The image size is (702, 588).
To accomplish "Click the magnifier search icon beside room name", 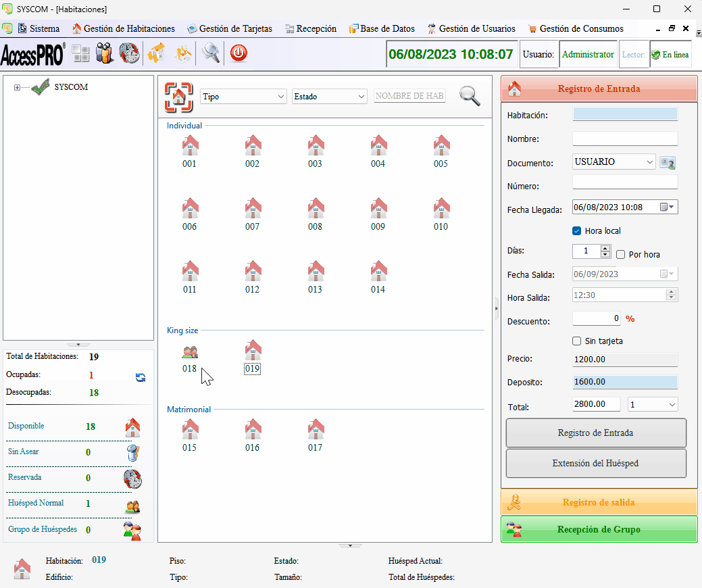I will point(470,95).
